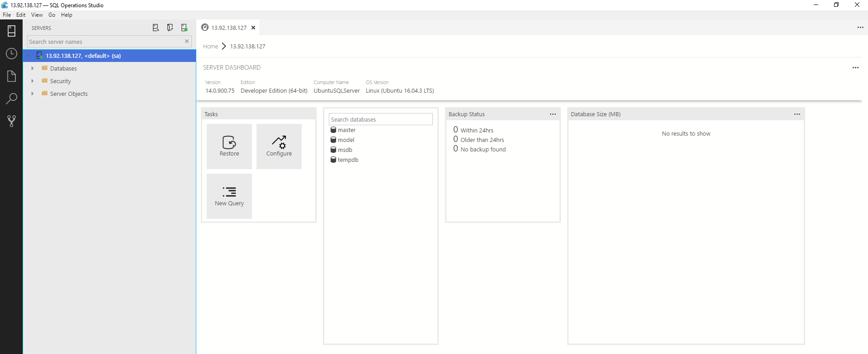Click the Within 24hrs backup count
The height and width of the screenshot is (354, 868).
(x=455, y=130)
